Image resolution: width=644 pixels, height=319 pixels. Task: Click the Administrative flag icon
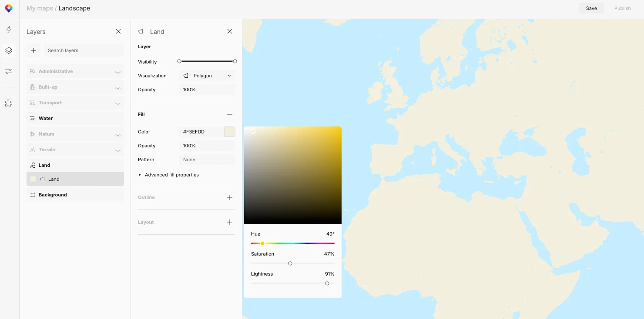click(x=33, y=71)
